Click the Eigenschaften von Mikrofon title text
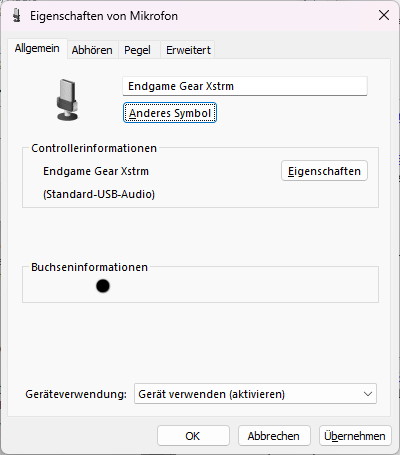Viewport: 400px width, 455px height. (x=104, y=16)
